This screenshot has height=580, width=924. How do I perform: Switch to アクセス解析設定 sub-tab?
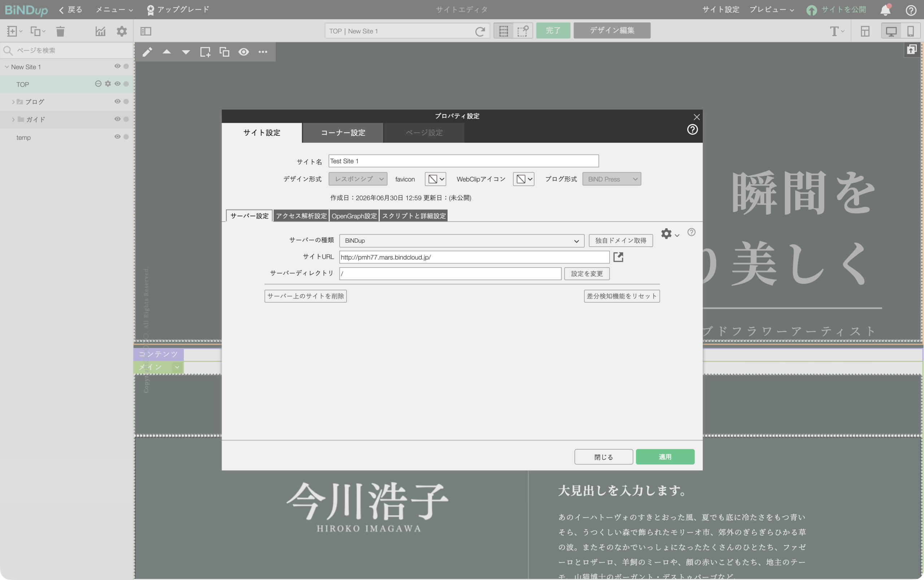click(x=301, y=216)
